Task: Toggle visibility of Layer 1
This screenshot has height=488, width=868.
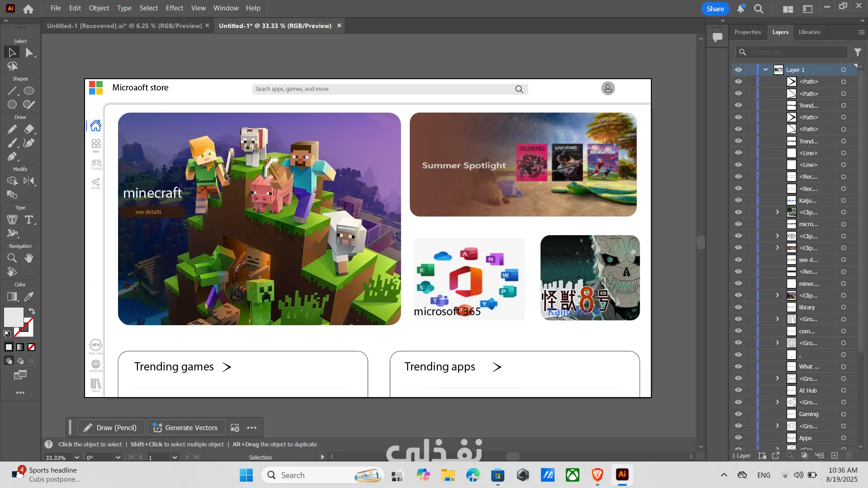Action: tap(738, 70)
